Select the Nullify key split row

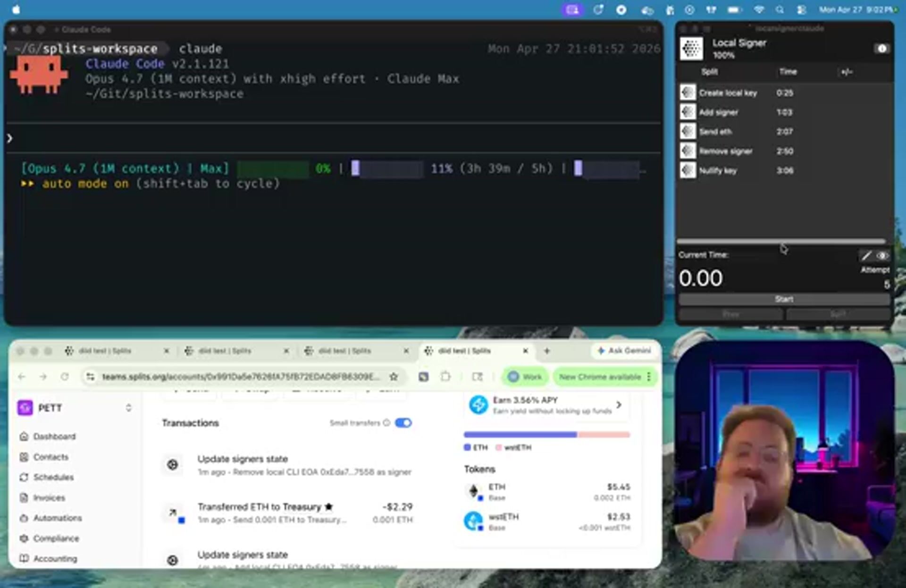tap(784, 170)
